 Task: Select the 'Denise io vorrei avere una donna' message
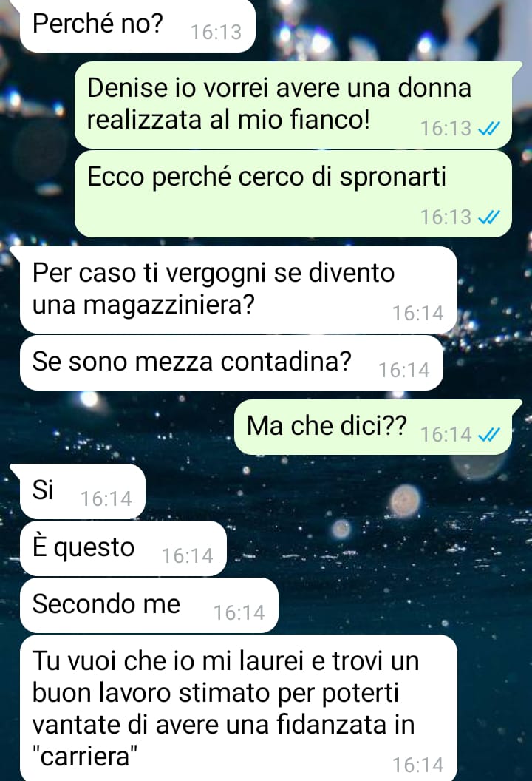pyautogui.click(x=293, y=105)
